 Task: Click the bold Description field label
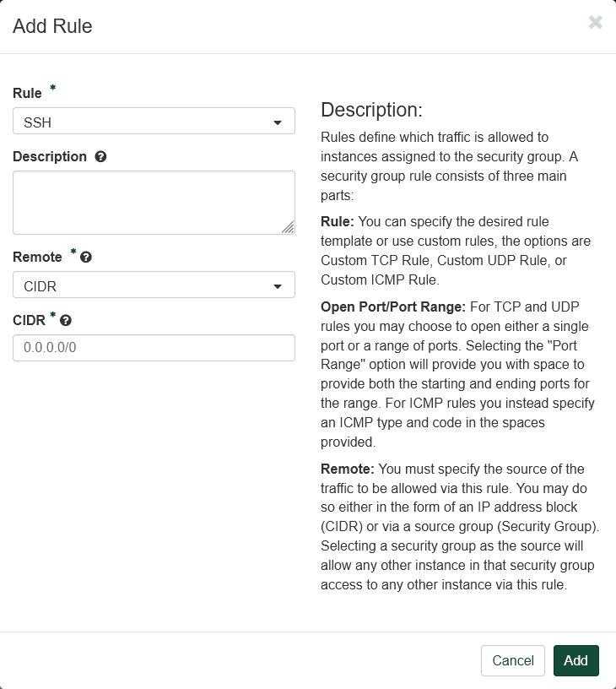50,157
